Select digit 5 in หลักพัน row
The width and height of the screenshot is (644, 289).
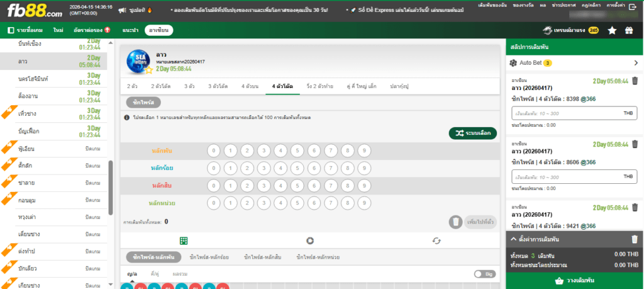click(x=297, y=151)
